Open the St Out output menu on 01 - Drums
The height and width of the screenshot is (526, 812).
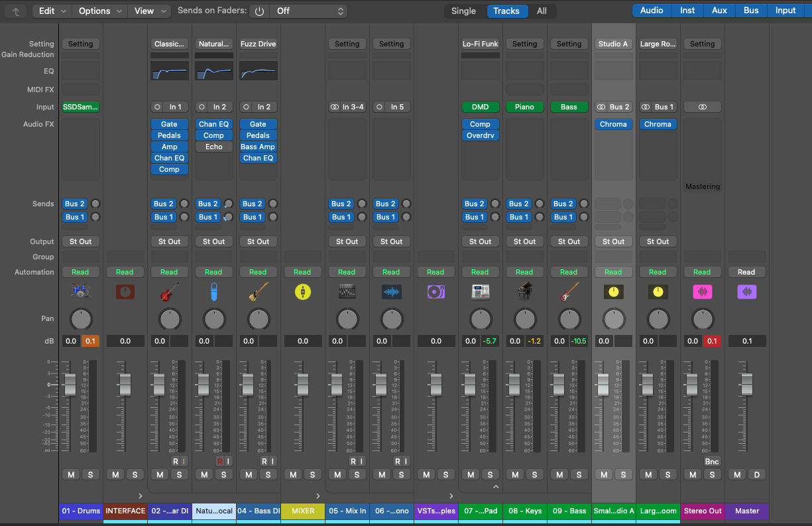coord(80,241)
